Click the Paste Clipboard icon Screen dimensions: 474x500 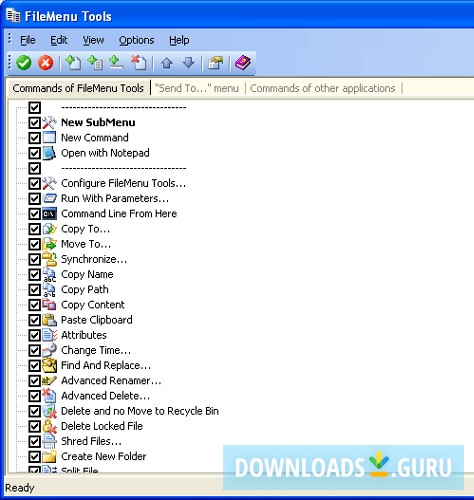pos(49,320)
